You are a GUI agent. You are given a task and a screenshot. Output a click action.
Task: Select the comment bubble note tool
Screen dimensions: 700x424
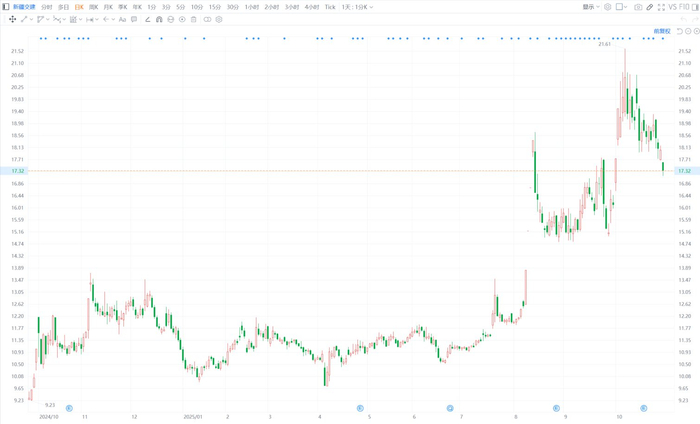point(134,19)
